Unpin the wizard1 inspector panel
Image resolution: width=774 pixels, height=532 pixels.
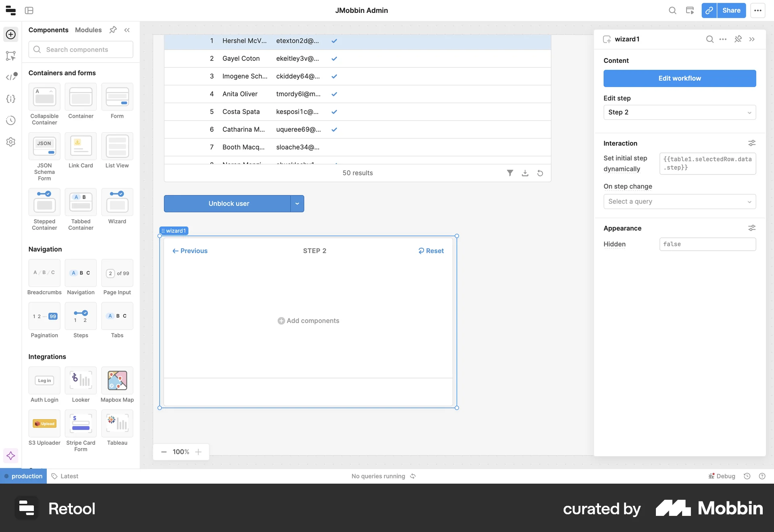pos(738,39)
